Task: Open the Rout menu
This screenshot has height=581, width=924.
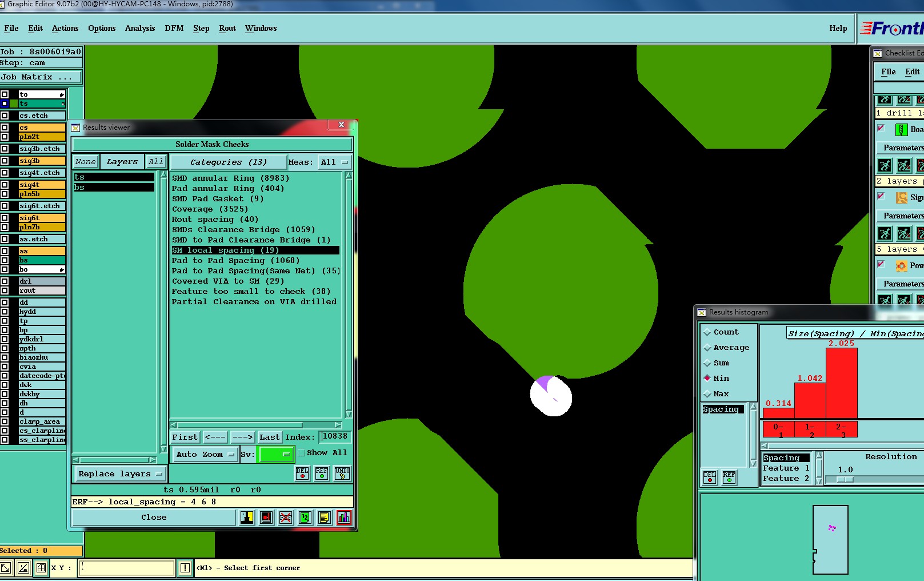Action: [227, 29]
